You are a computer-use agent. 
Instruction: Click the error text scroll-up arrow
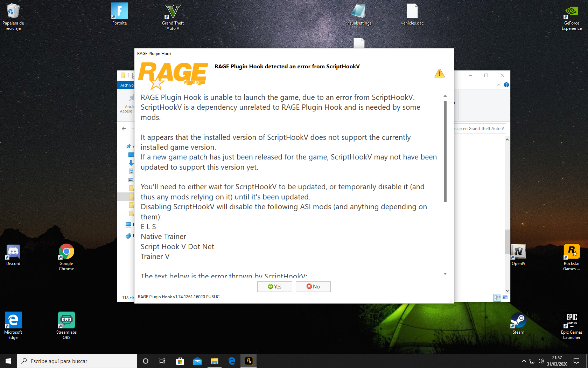445,96
